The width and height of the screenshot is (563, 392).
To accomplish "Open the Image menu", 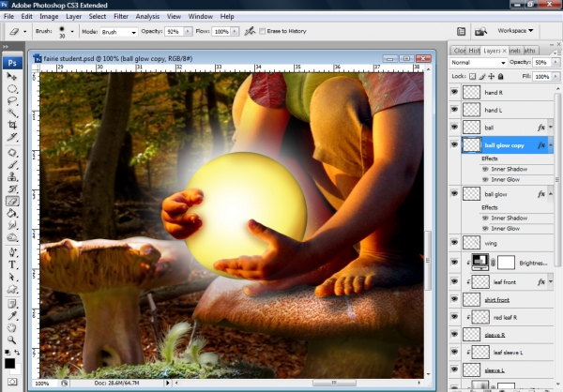I will (49, 16).
